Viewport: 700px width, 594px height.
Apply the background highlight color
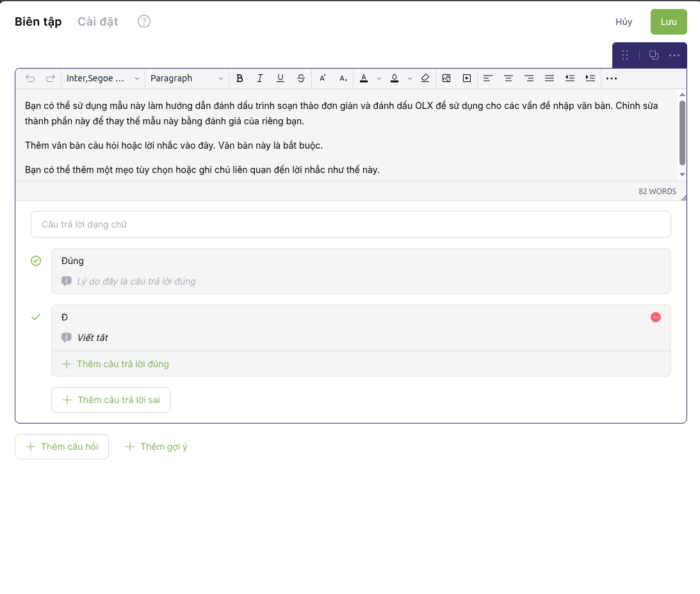395,79
